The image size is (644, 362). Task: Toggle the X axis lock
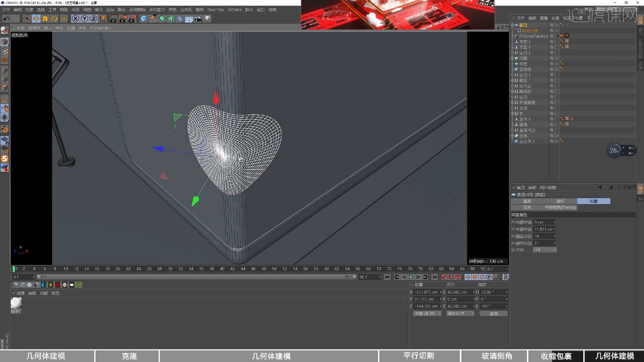[75, 19]
